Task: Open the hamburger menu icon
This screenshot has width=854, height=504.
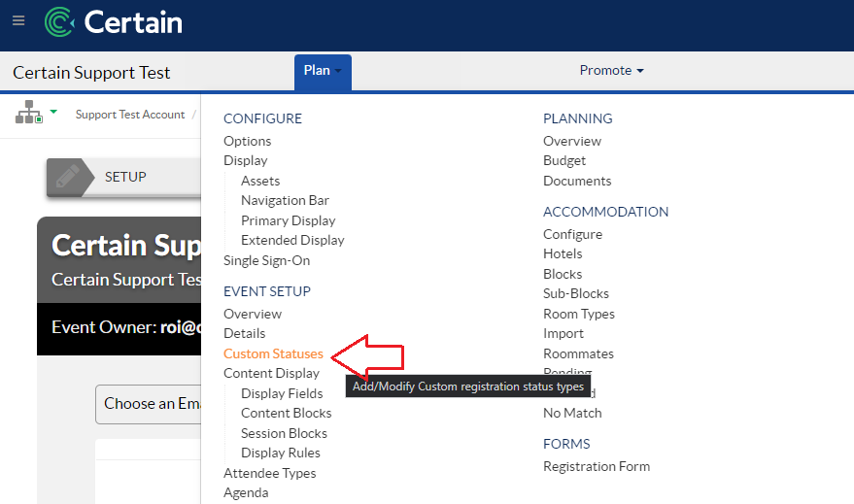Action: 18,20
